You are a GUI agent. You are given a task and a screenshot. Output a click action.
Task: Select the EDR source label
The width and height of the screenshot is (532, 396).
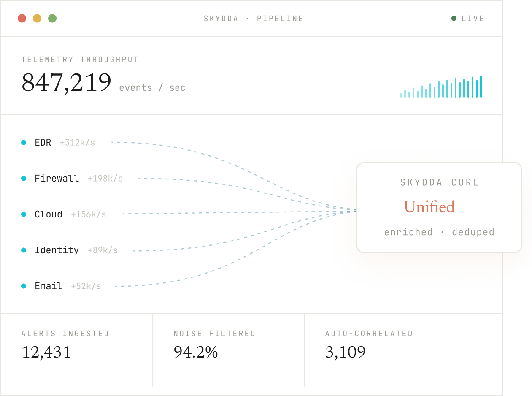[x=43, y=143]
